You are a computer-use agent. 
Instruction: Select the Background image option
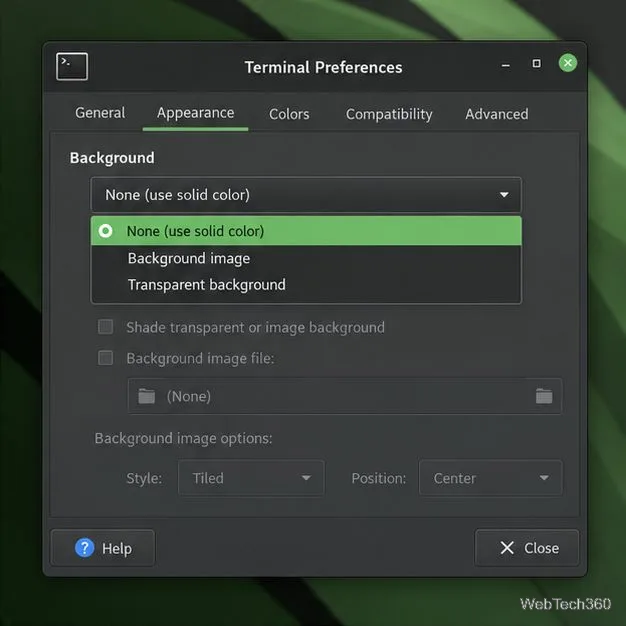pyautogui.click(x=306, y=258)
